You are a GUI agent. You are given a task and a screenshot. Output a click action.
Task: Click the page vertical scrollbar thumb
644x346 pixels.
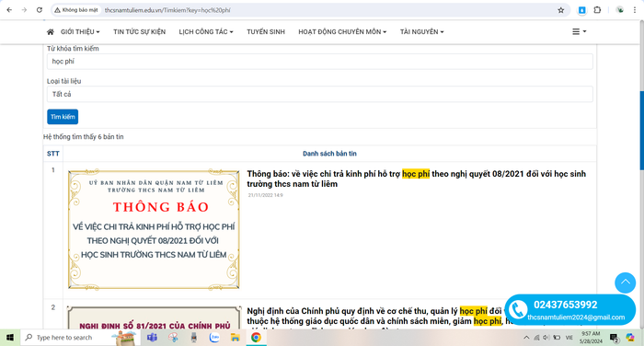point(641,131)
